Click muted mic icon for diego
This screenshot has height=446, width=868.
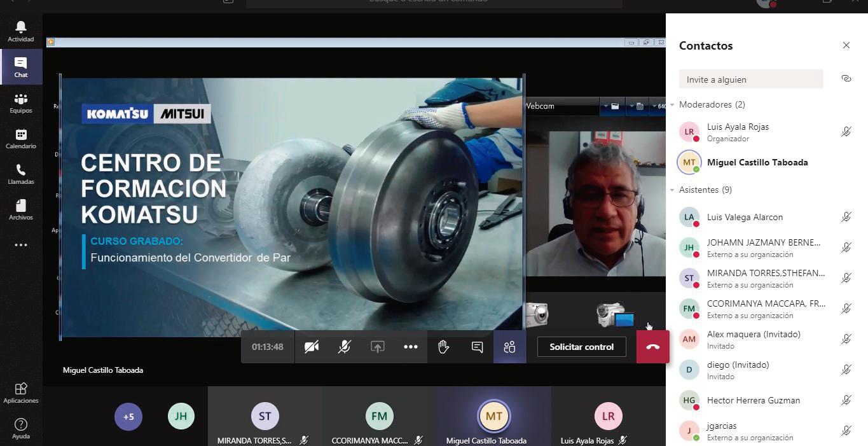point(846,370)
